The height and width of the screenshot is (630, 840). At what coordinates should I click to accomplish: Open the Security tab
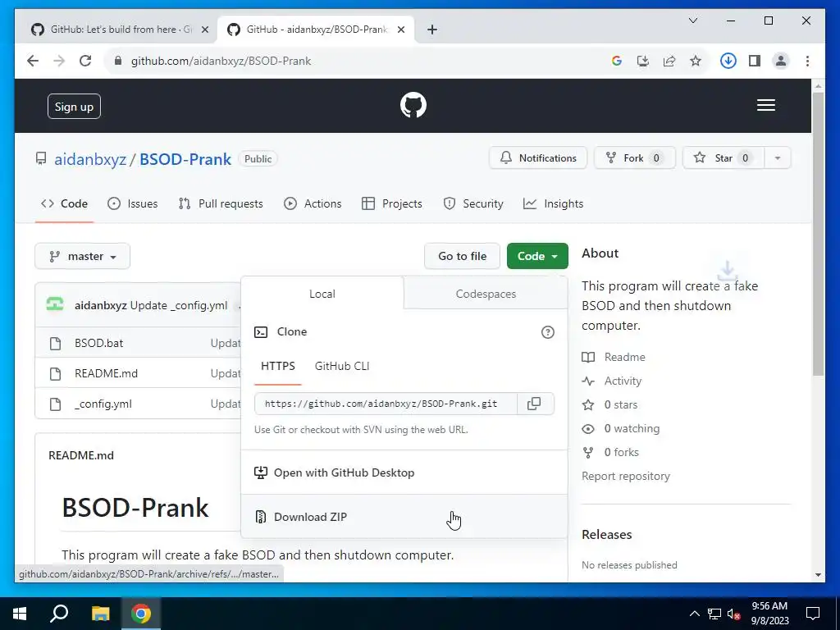[473, 203]
